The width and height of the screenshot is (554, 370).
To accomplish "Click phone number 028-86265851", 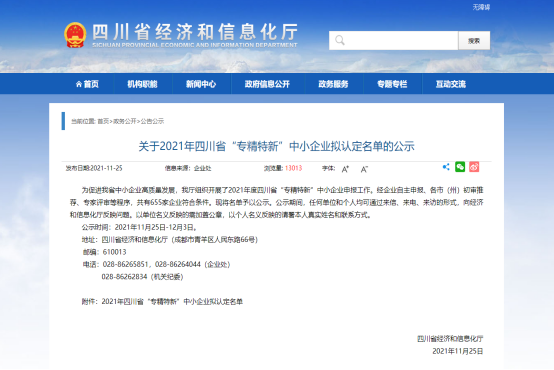I will pyautogui.click(x=125, y=264).
